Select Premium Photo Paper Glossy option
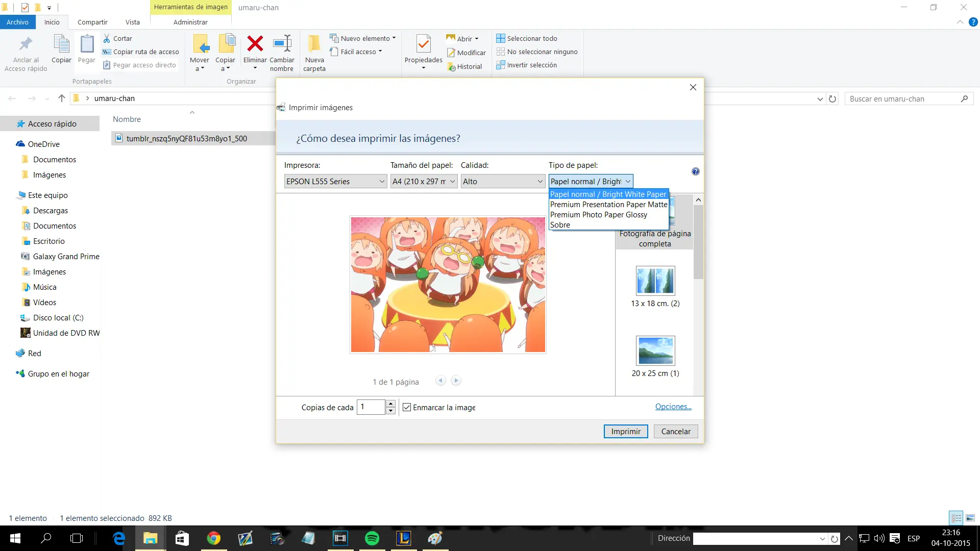 pyautogui.click(x=608, y=215)
